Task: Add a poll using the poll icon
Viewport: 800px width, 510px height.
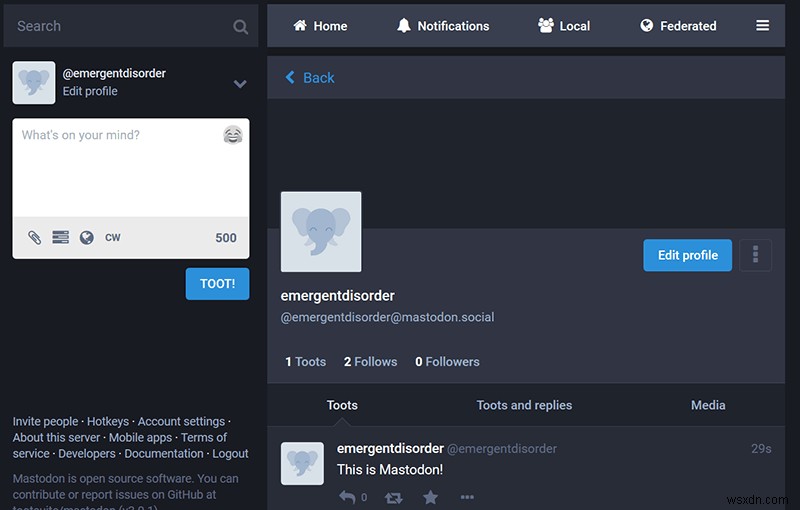Action: 60,237
